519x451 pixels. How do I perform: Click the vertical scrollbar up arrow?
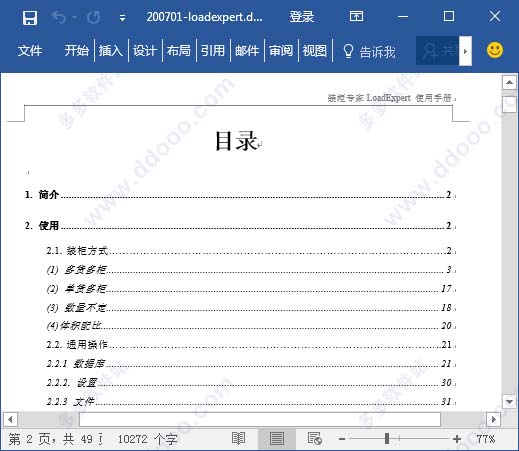click(x=509, y=82)
